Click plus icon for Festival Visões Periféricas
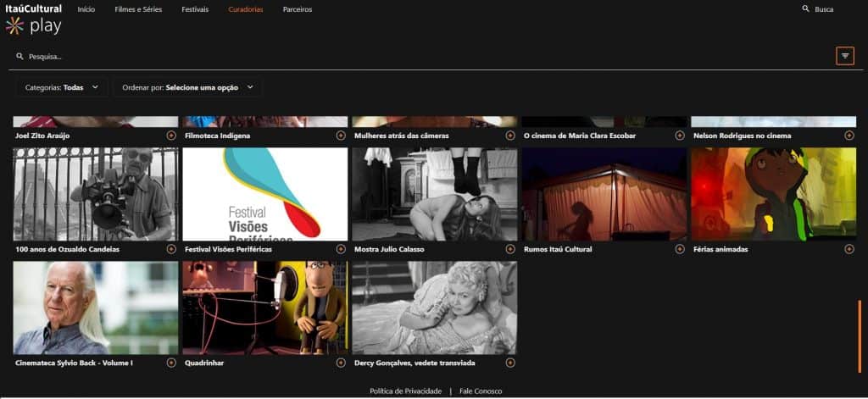 [341, 249]
